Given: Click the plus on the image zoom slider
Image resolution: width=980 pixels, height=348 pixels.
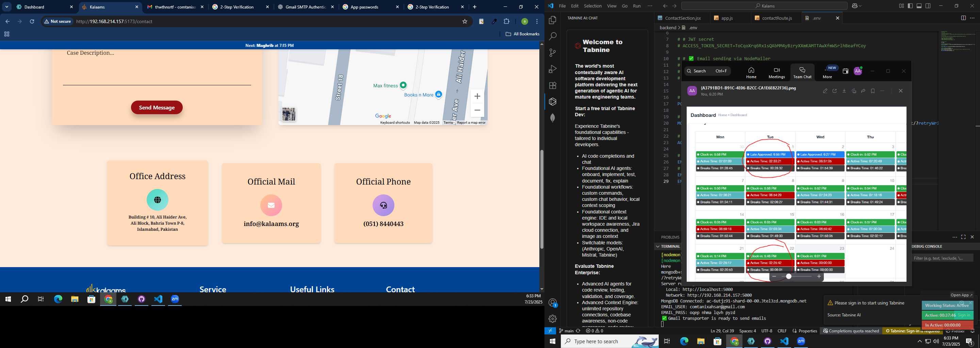Looking at the screenshot, I should click(819, 277).
